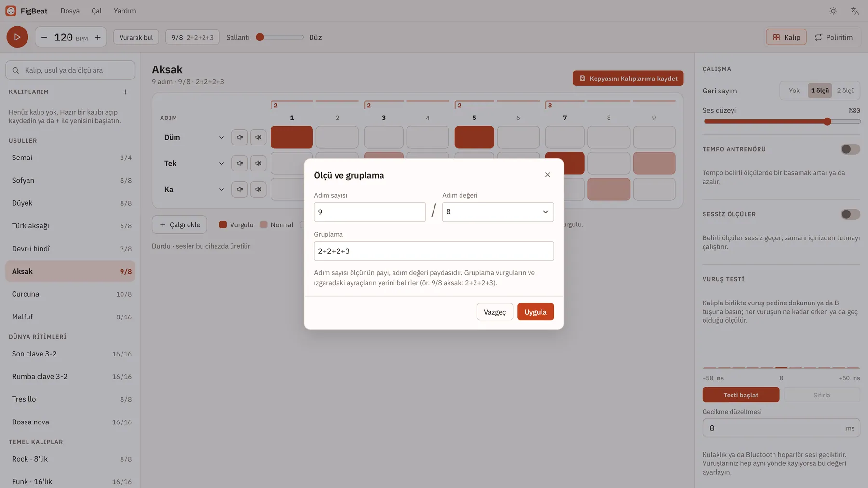868x488 pixels.
Task: Preview the Ka instrument sound
Action: coord(258,189)
